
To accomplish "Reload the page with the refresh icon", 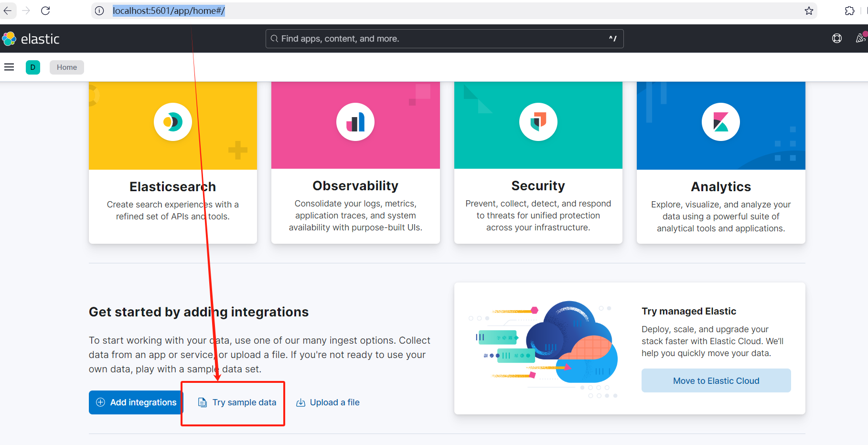I will click(x=45, y=11).
